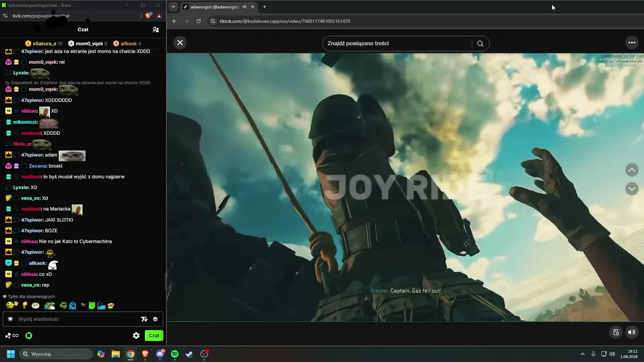Open Steam from the taskbar
This screenshot has height=362, width=644.
coord(189,354)
